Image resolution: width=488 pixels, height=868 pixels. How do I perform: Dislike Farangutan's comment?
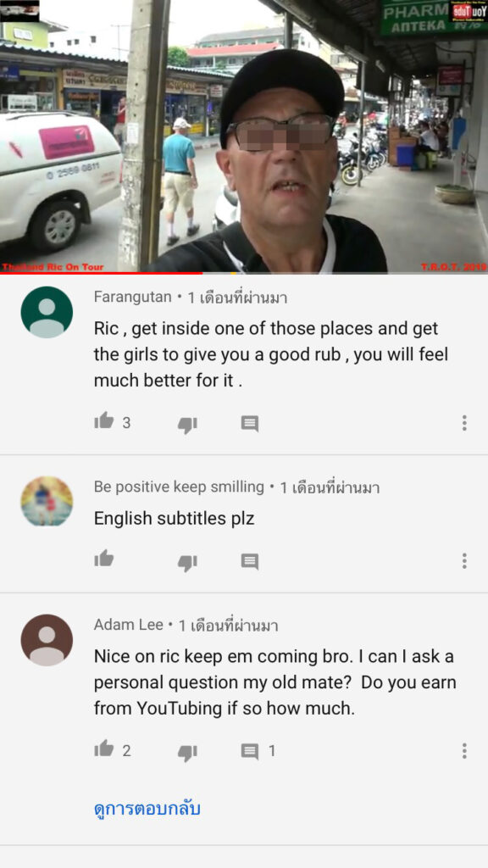tap(187, 425)
